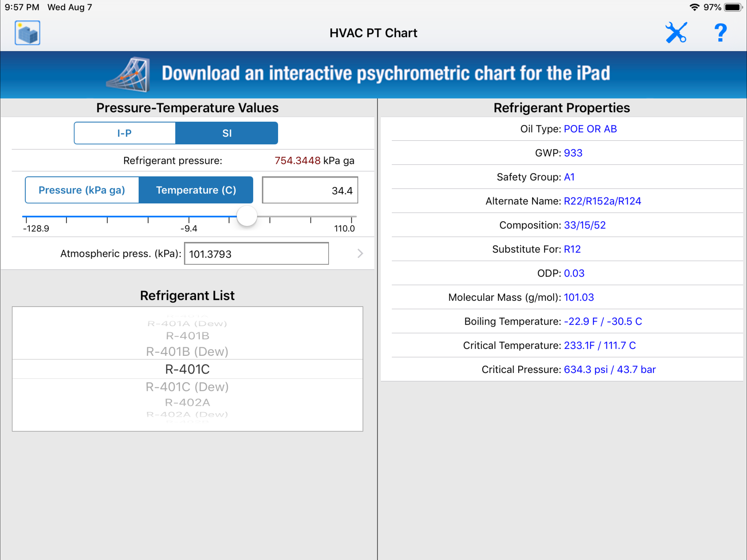The image size is (747, 560).
Task: Open the blue building app icon
Action: [x=27, y=33]
